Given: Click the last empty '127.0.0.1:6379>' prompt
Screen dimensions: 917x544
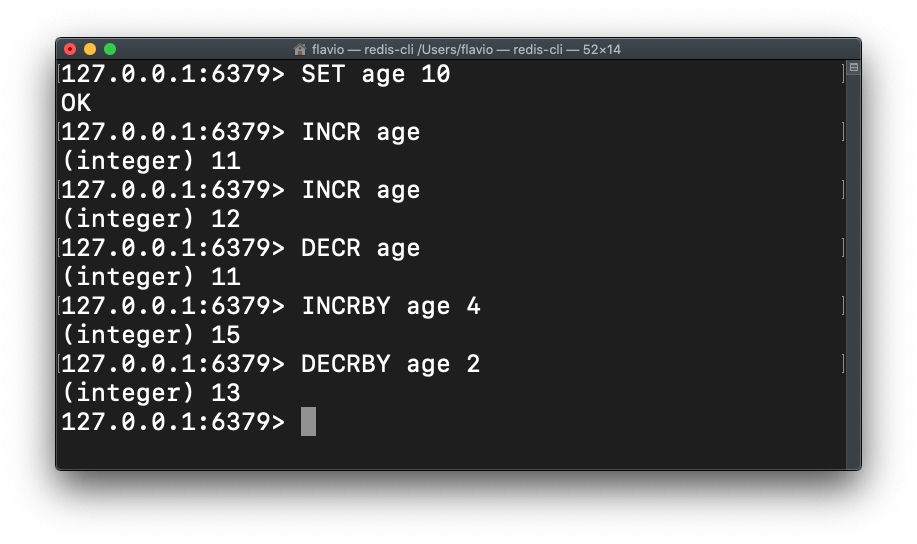Looking at the screenshot, I should 172,422.
